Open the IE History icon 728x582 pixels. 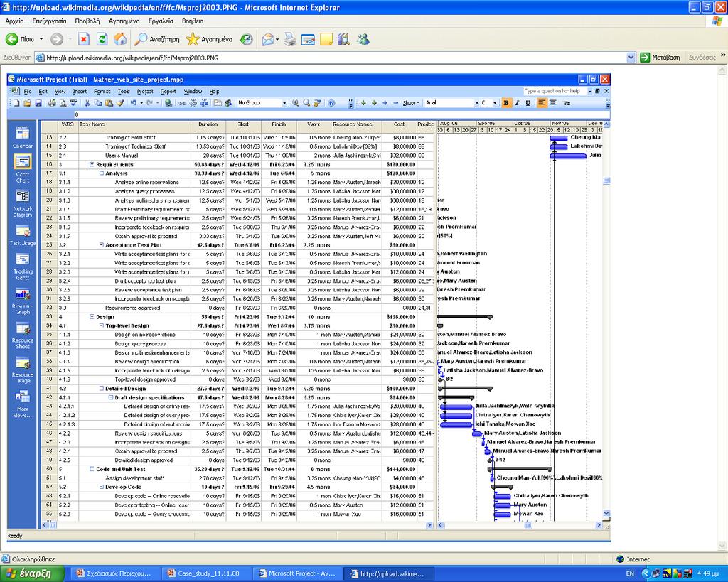pyautogui.click(x=246, y=40)
